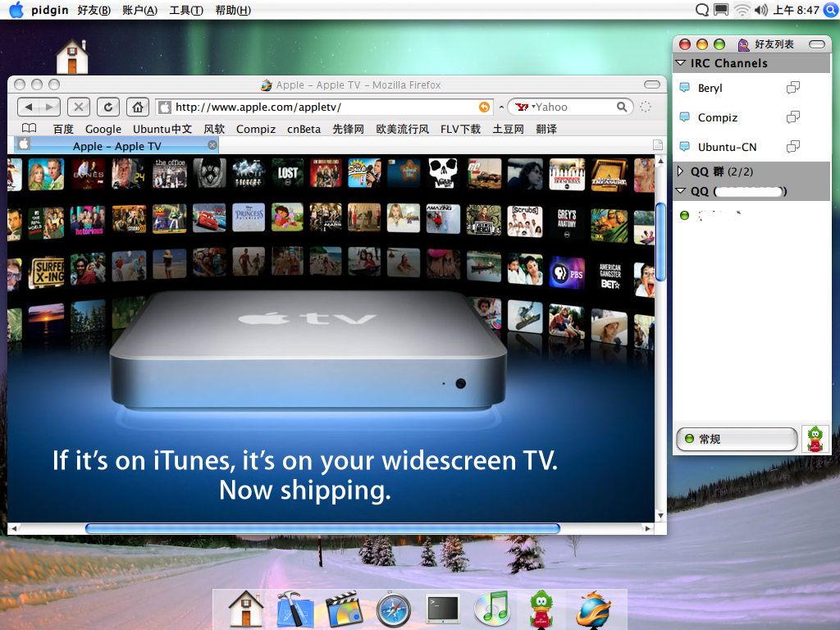Click the penguin buddy icon in the buddy list
This screenshot has width=840, height=630.
[x=815, y=440]
